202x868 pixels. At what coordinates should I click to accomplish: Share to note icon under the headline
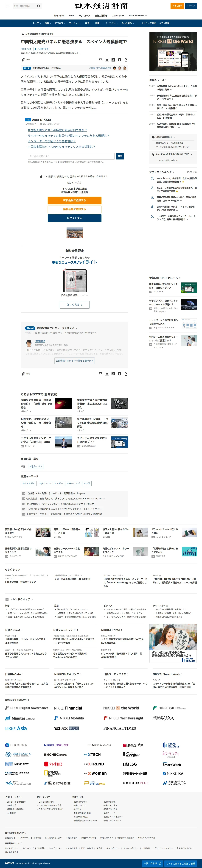107,60
